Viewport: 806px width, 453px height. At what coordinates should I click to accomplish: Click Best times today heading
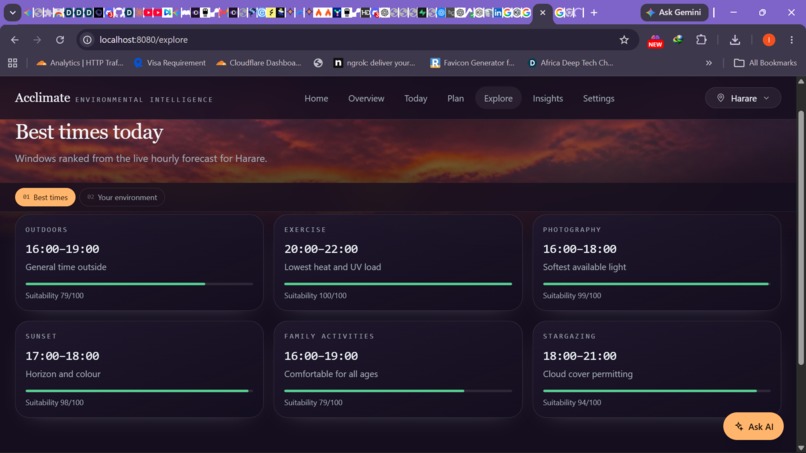(89, 132)
